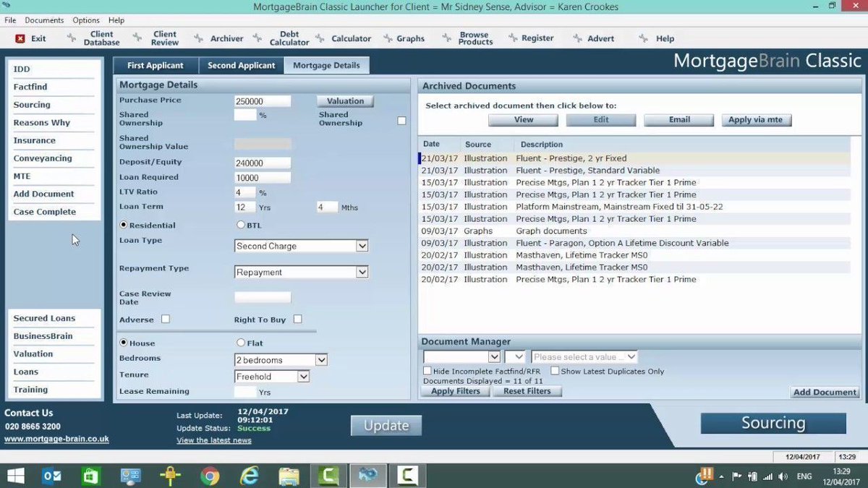
Task: Launch the Archiver tool
Action: (x=219, y=38)
